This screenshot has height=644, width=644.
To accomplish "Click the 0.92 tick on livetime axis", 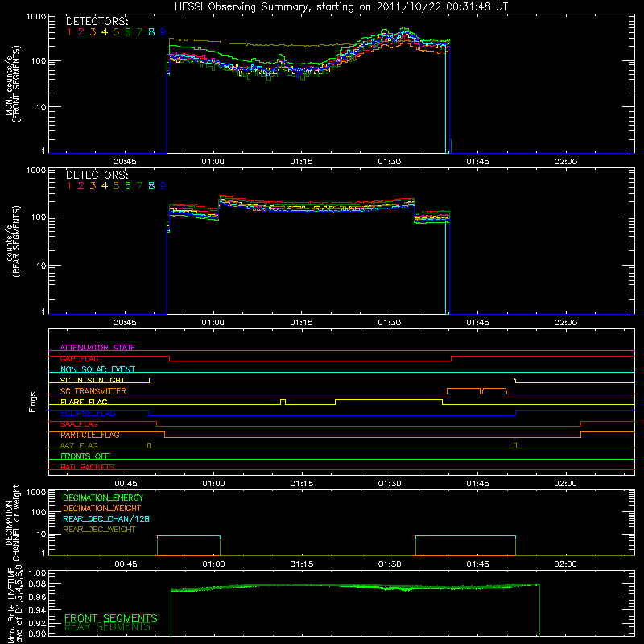I will (x=37, y=622).
